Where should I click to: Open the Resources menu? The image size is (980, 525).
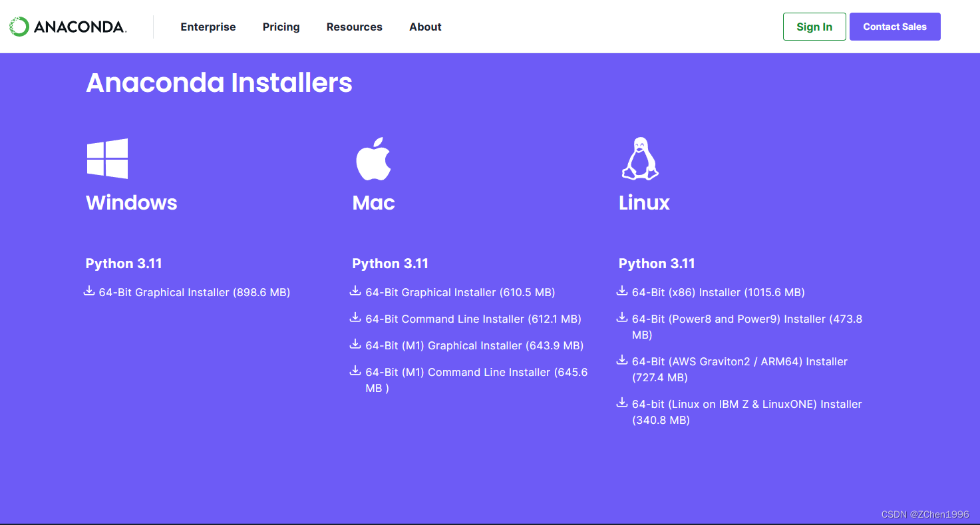coord(355,27)
